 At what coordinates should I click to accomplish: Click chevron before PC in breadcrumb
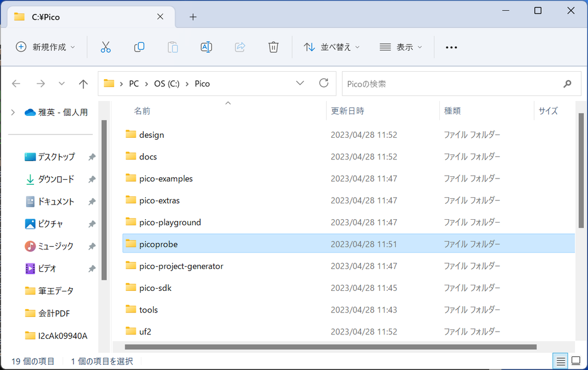pyautogui.click(x=121, y=84)
